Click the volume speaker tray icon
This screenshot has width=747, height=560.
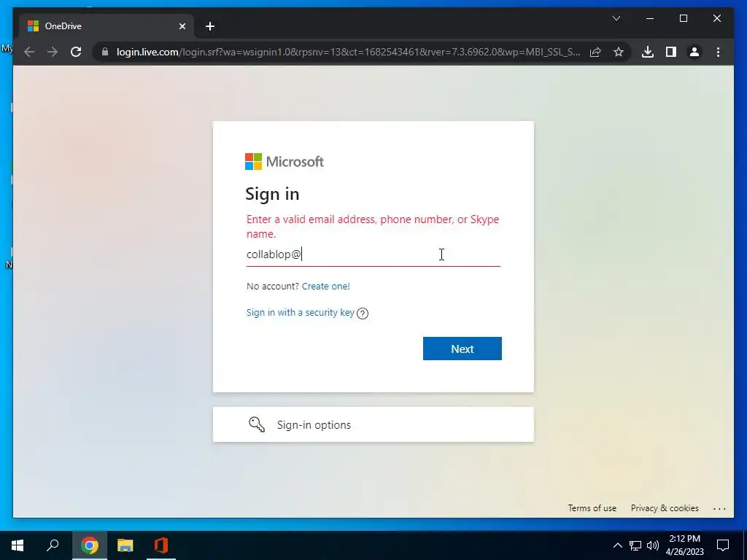point(653,545)
